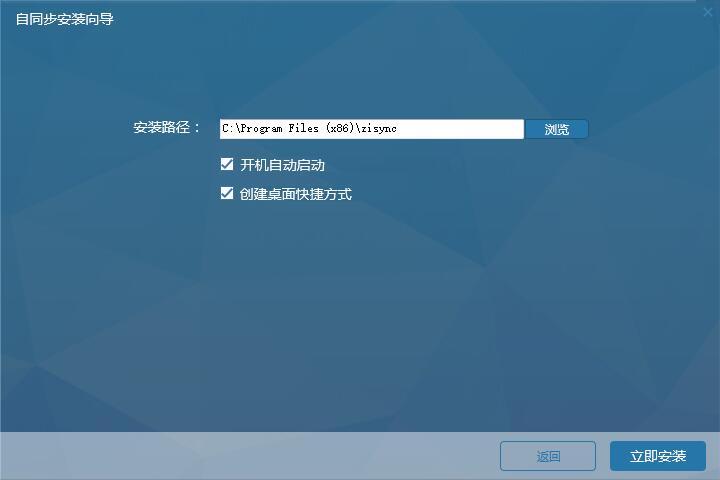Image resolution: width=720 pixels, height=480 pixels.
Task: Place cursor before C: in path field
Action: tap(222, 129)
